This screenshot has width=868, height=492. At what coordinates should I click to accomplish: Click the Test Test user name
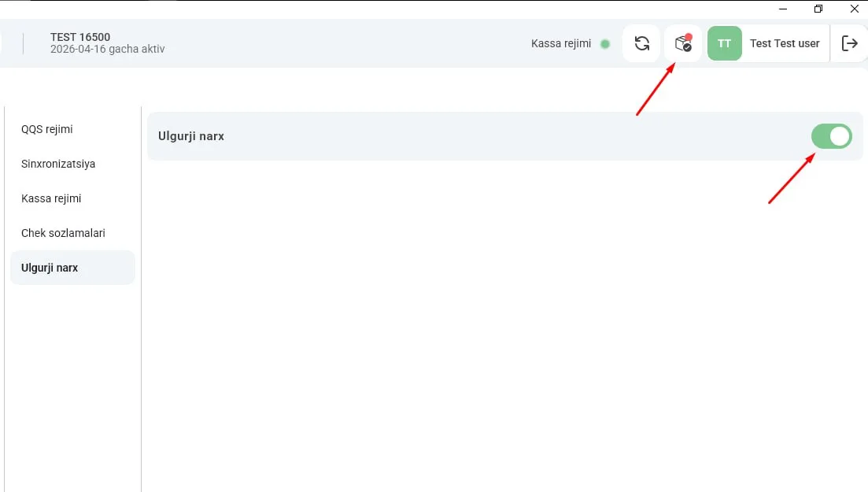(x=785, y=43)
